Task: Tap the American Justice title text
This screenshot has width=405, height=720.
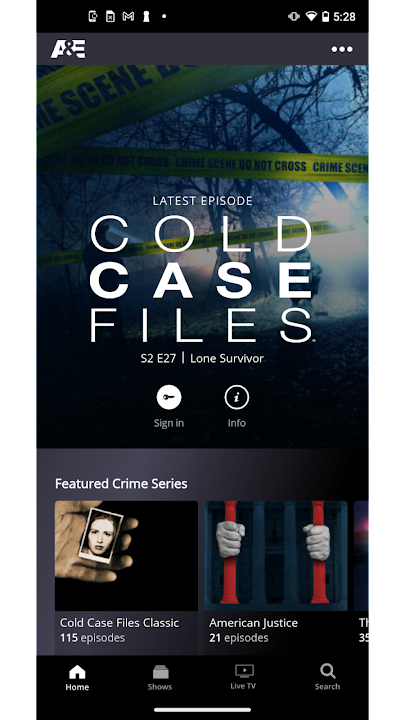Action: point(253,623)
